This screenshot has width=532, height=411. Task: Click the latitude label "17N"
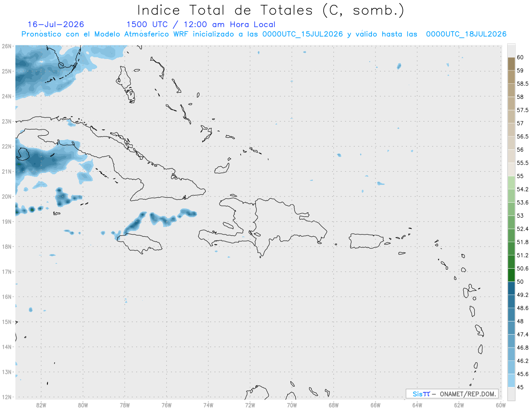pos(6,271)
